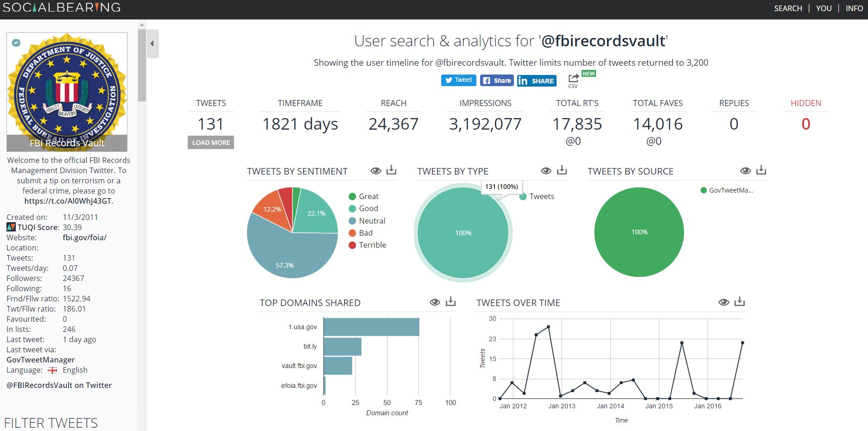The height and width of the screenshot is (431, 868).
Task: Click the TIMEFRAME value 1821 days
Action: [300, 124]
